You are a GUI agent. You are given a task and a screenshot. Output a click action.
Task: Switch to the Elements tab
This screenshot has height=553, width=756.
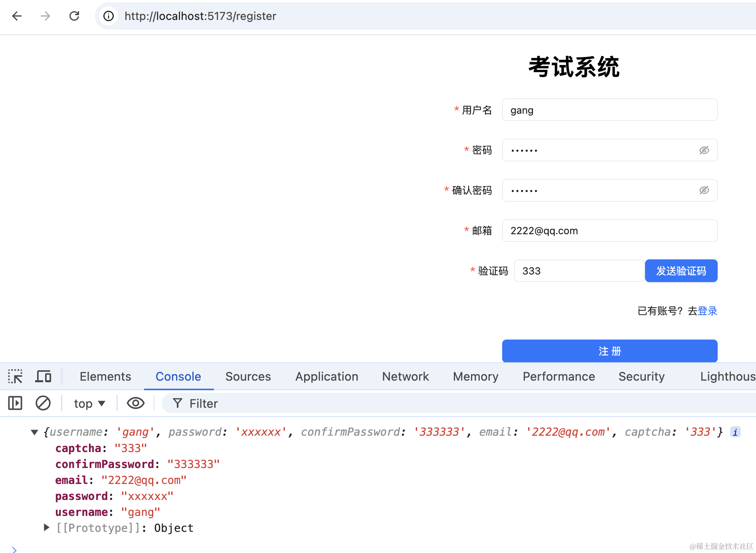pyautogui.click(x=105, y=376)
